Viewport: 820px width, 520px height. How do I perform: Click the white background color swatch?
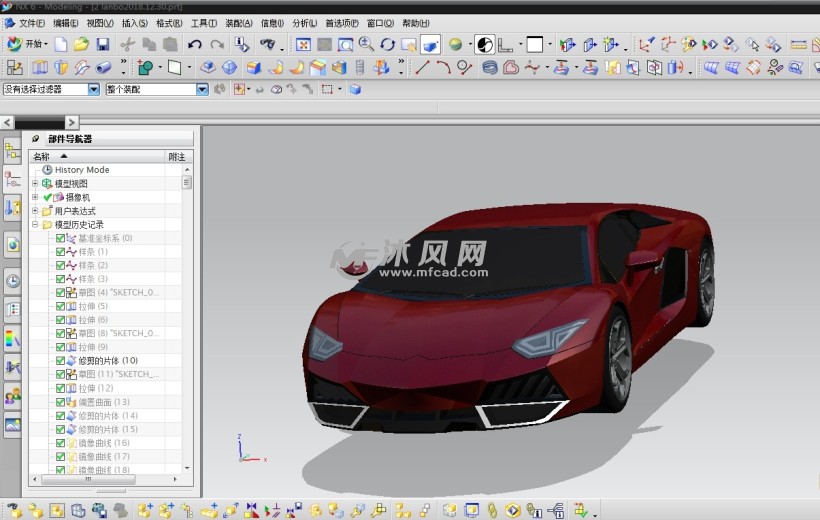[x=534, y=44]
